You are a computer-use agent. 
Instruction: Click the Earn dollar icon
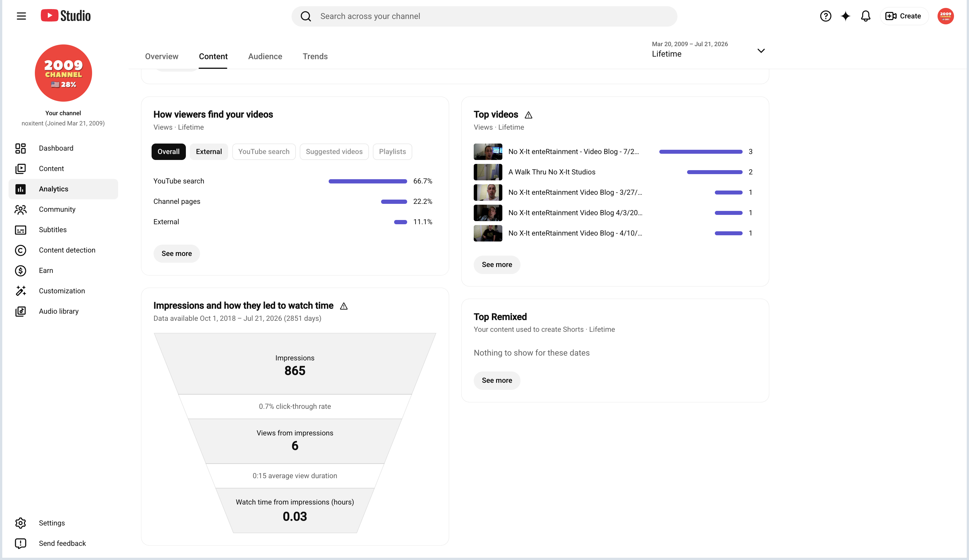(x=20, y=271)
